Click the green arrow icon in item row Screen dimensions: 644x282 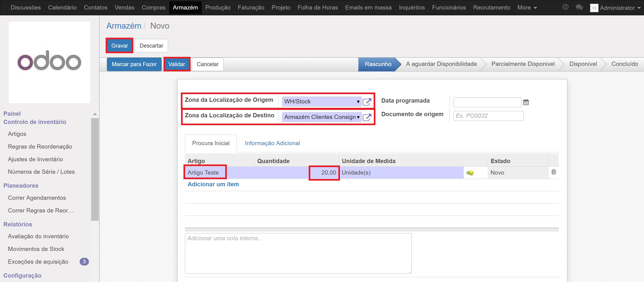470,173
